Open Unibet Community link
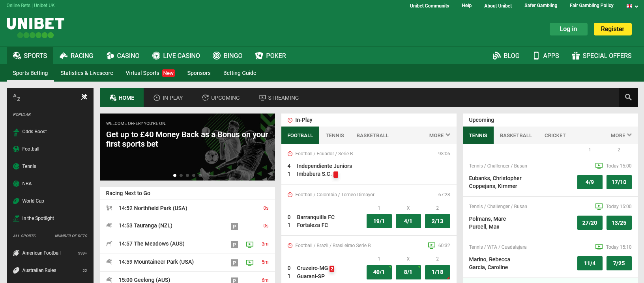 [430, 6]
